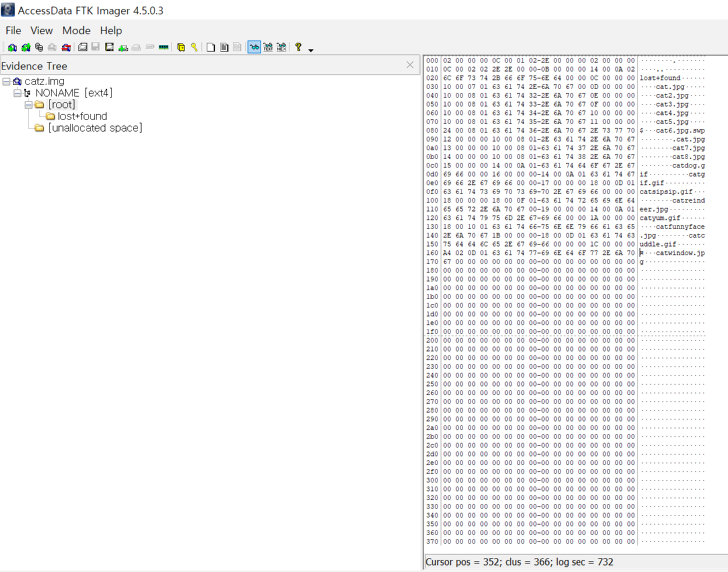Viewport: 728px width, 572px height.
Task: Open the Mode menu
Action: click(x=76, y=30)
